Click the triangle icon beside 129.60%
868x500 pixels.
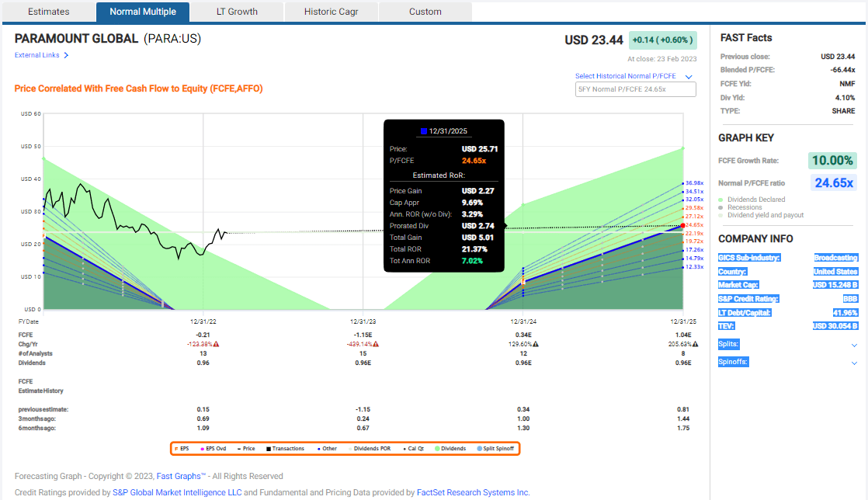[x=536, y=345]
